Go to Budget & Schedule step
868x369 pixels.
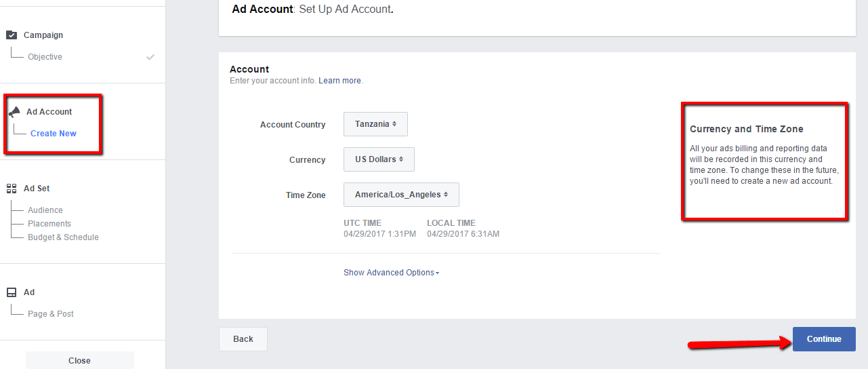63,237
